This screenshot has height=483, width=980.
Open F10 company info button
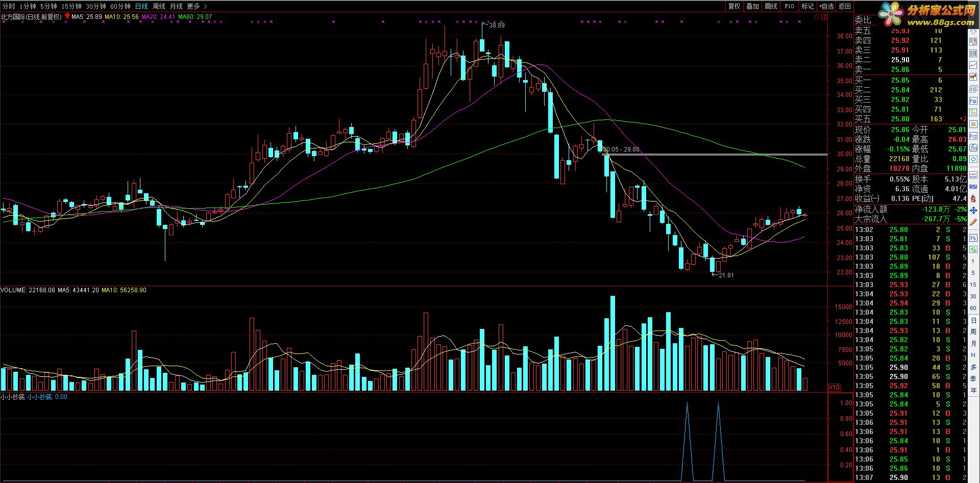[789, 6]
